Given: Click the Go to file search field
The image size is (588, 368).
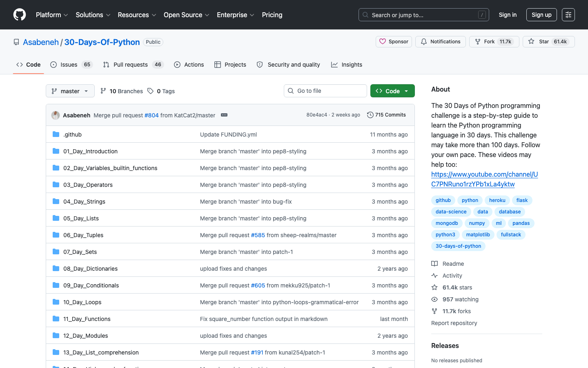Looking at the screenshot, I should [325, 90].
